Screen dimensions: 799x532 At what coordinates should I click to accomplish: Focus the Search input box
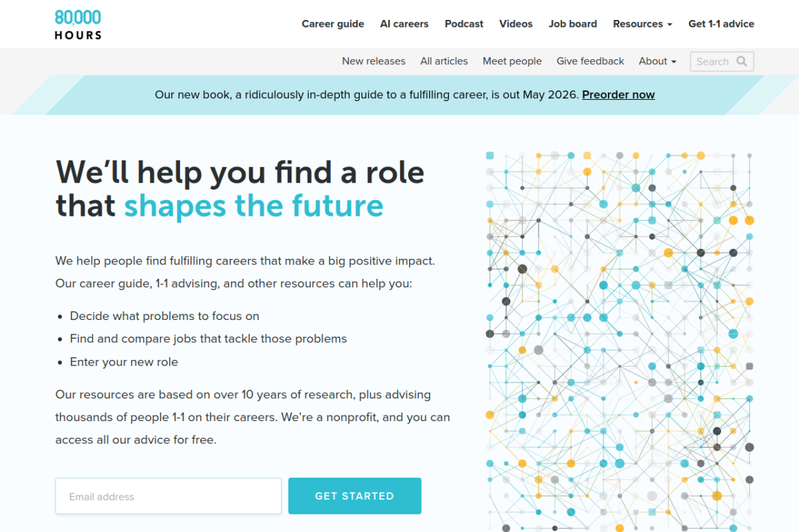[712, 61]
